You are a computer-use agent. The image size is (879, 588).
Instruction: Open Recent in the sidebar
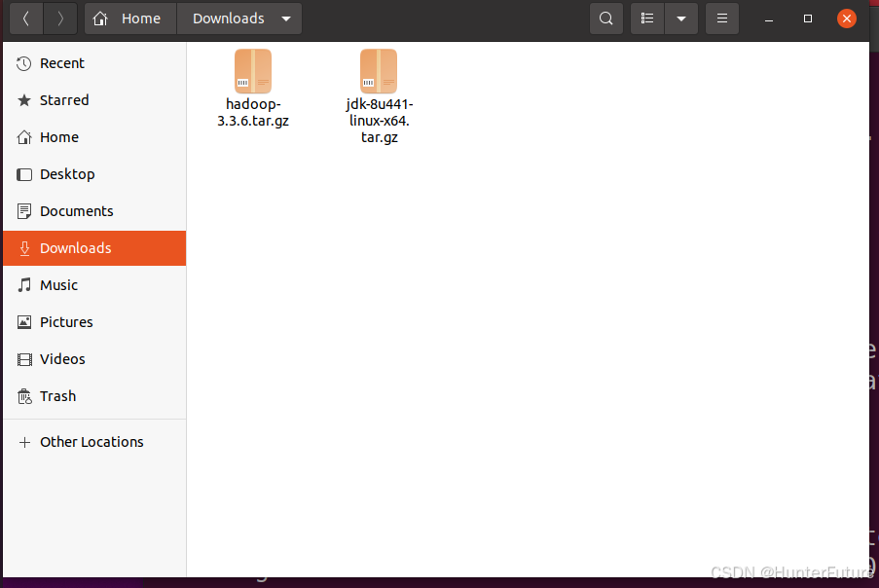[x=94, y=63]
